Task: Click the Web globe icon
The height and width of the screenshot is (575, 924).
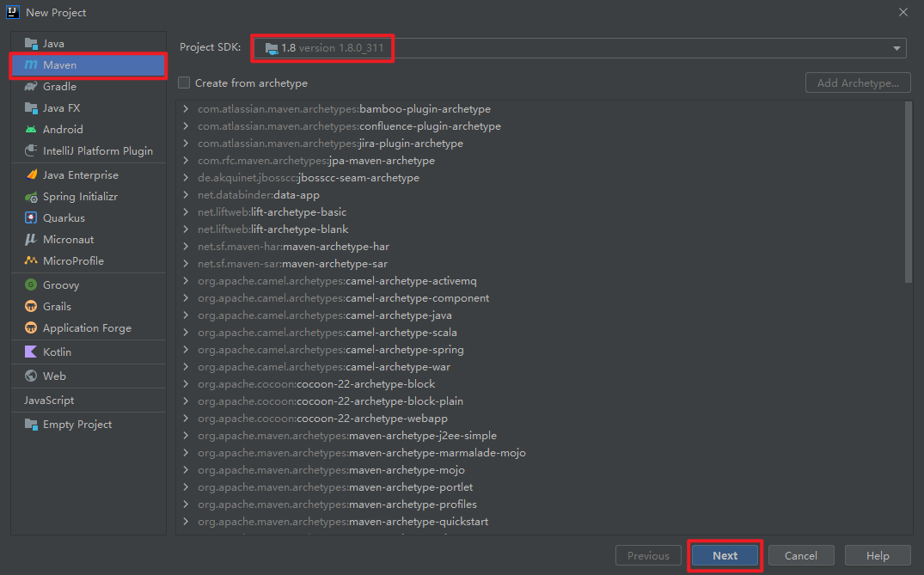Action: 31,376
